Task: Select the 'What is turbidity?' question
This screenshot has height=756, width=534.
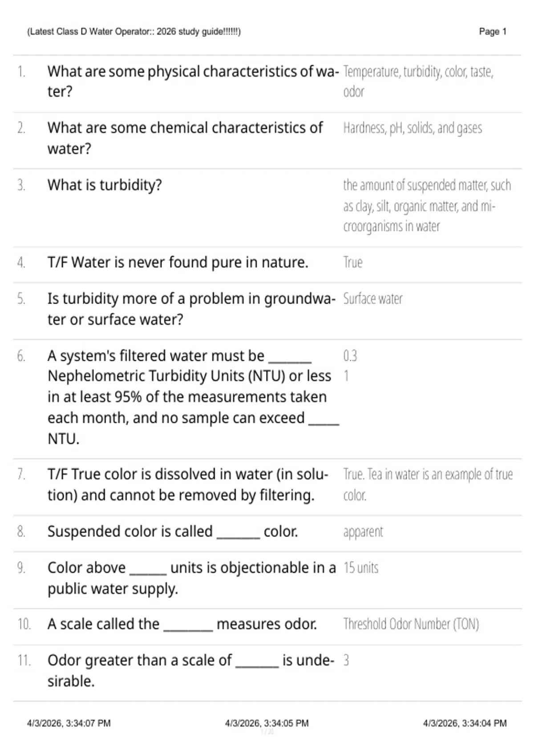Action: click(105, 185)
